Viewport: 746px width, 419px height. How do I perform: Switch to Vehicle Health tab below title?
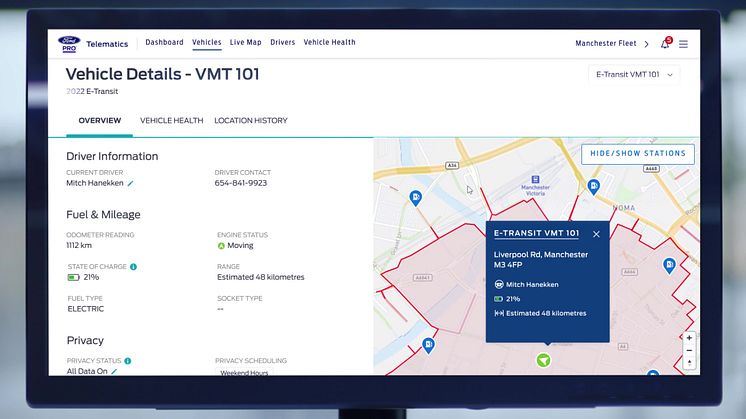click(171, 121)
